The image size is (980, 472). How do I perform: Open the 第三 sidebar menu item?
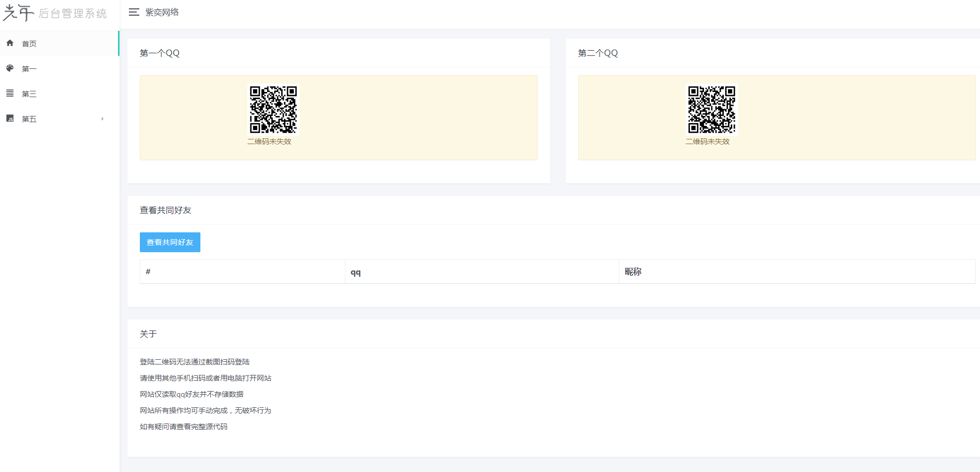coord(29,94)
